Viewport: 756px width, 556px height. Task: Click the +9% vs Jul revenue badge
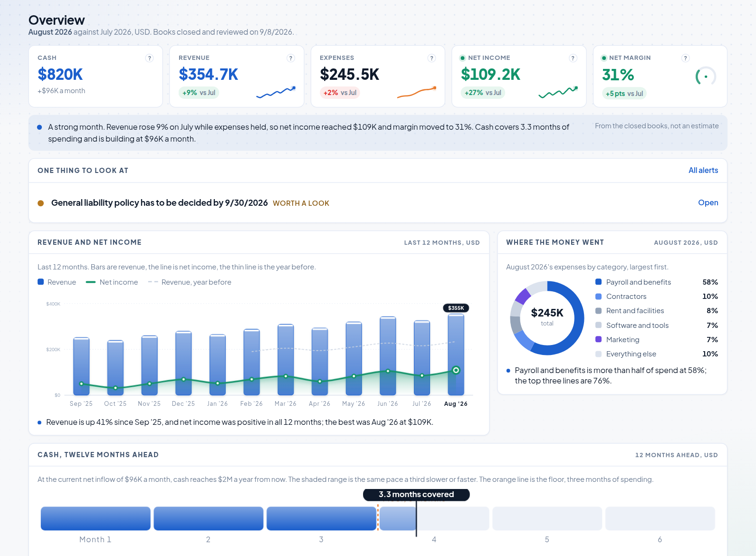point(199,93)
